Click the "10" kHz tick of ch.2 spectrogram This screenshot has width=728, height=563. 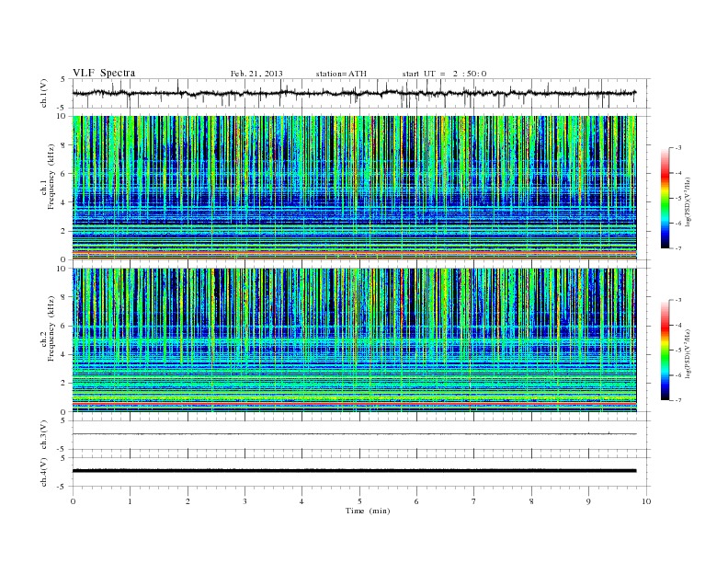[61, 269]
